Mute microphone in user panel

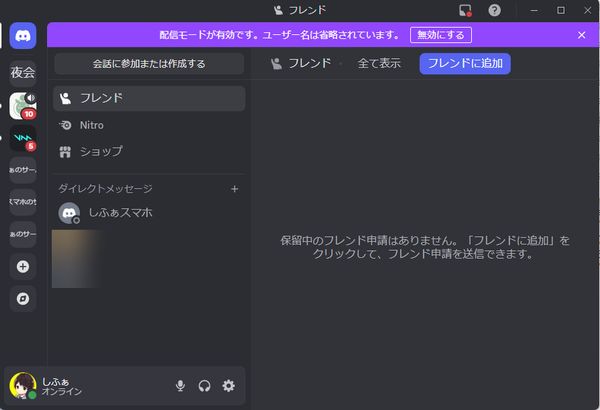click(x=180, y=385)
